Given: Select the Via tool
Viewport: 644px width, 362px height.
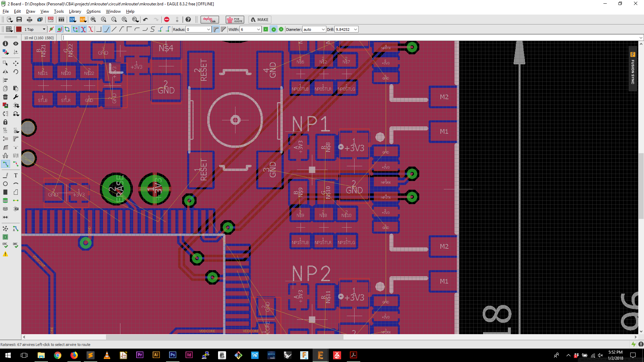Looking at the screenshot, I should 5,200.
